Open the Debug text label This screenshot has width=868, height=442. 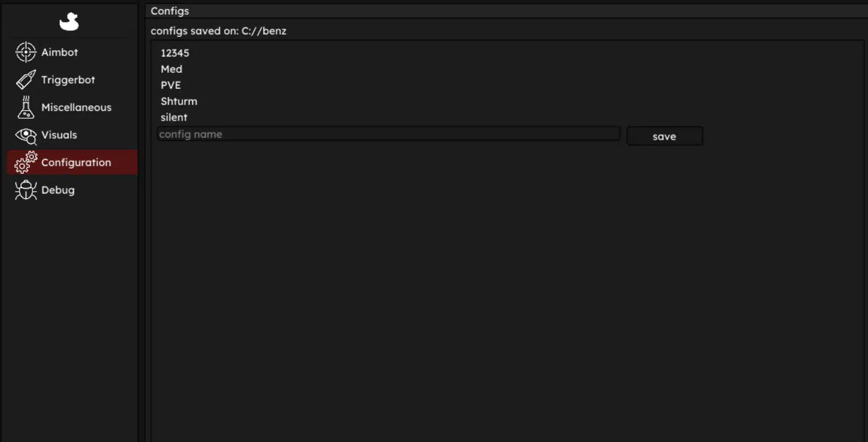click(58, 190)
